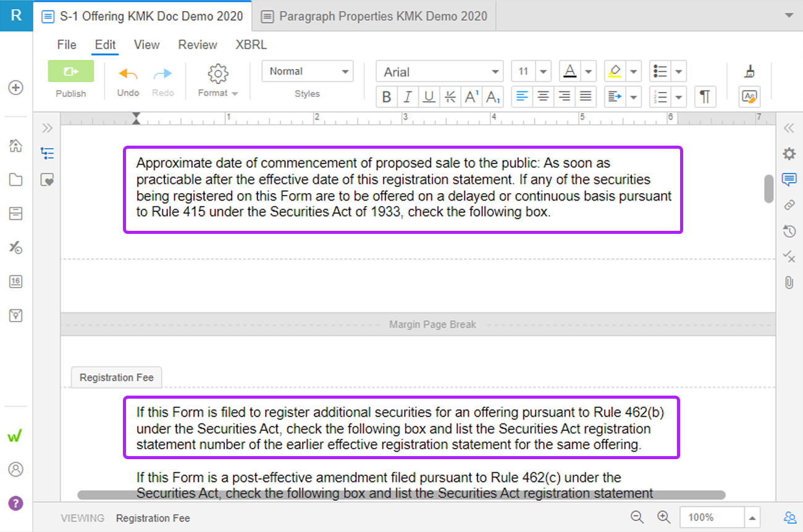Open the calendar 16 icon in left sidebar
Screen dimensions: 803x532
(16, 281)
